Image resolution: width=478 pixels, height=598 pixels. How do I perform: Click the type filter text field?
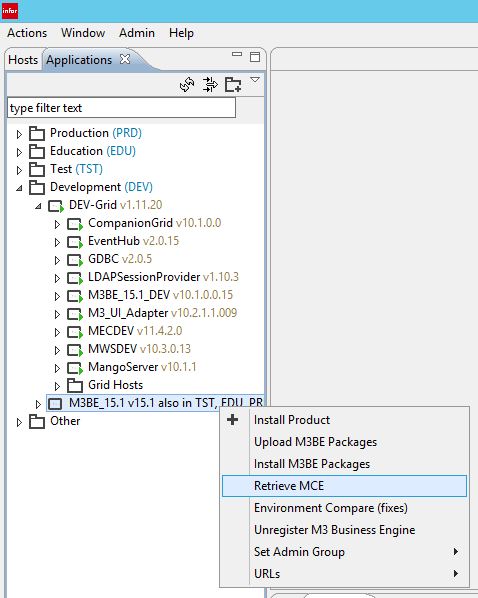point(121,108)
